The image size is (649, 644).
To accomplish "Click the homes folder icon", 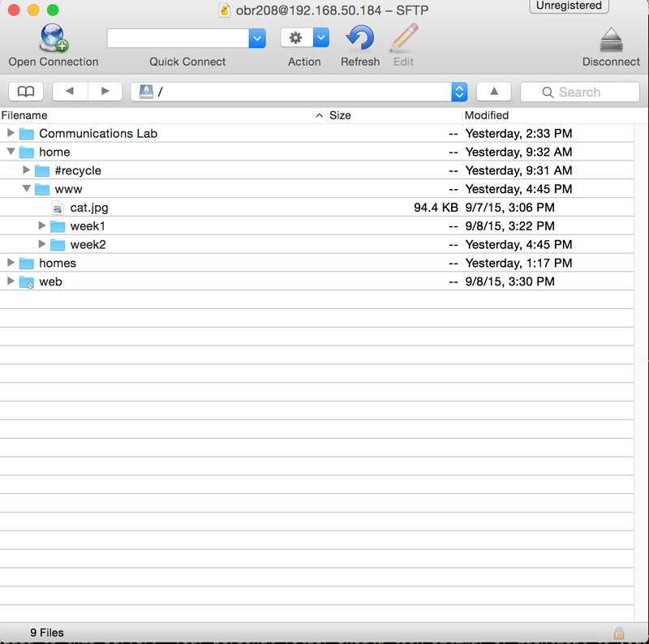I will (x=27, y=264).
